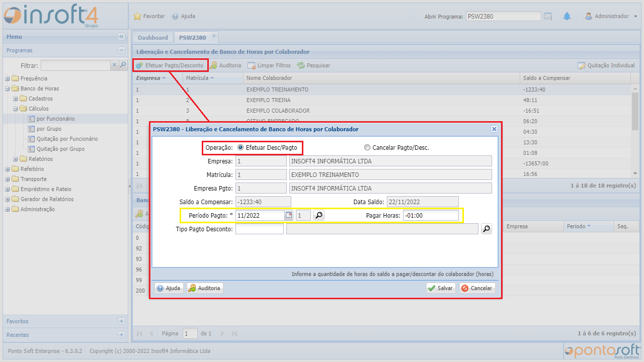The height and width of the screenshot is (362, 644).
Task: Select the Efetuar Desc/Pagto radio option
Action: click(240, 148)
